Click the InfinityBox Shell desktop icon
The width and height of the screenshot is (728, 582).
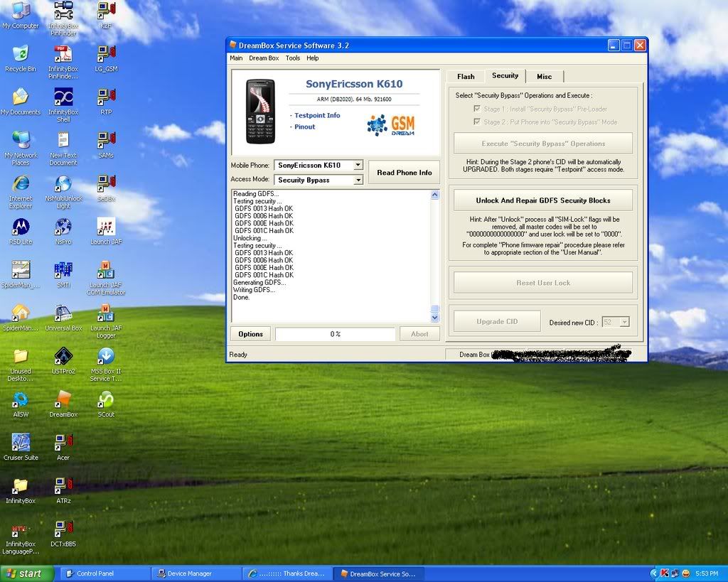(63, 105)
